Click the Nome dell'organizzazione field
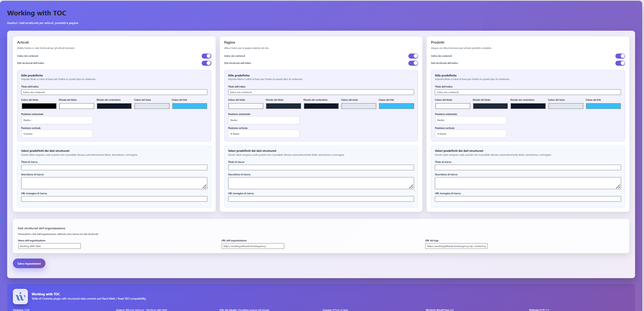The width and height of the screenshot is (644, 311). 49,246
